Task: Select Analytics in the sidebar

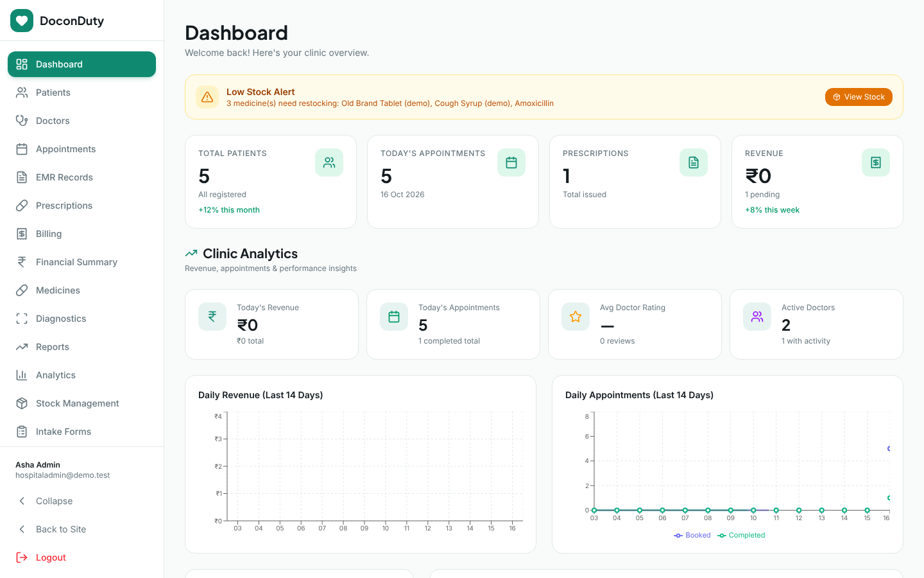Action: click(81, 375)
